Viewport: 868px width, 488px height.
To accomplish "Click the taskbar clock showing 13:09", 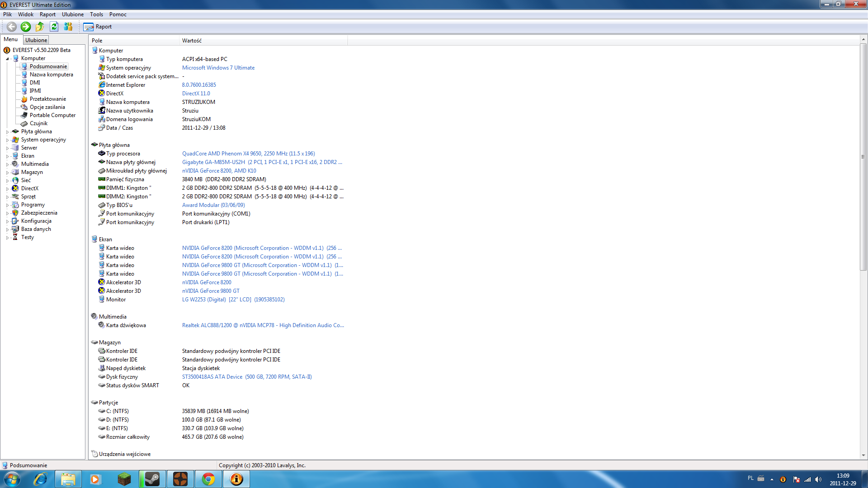I will (843, 479).
